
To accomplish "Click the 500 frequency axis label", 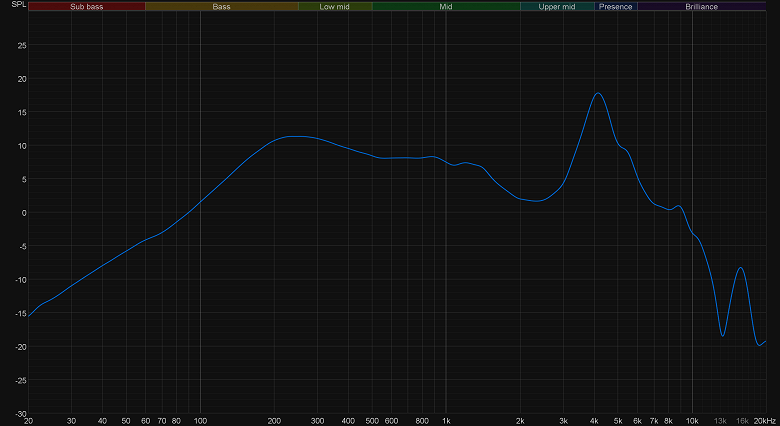I will point(372,421).
